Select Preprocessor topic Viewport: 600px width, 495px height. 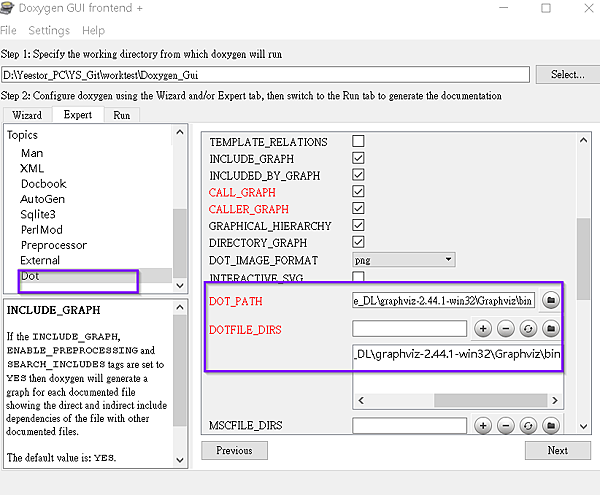[54, 245]
